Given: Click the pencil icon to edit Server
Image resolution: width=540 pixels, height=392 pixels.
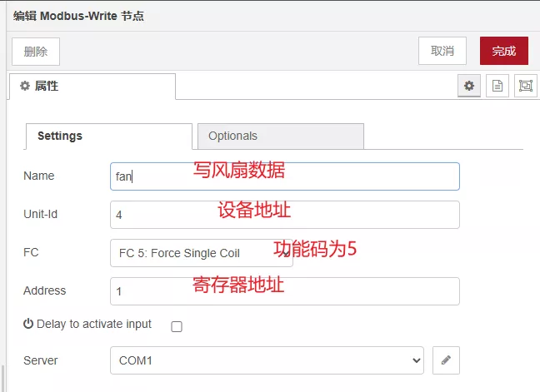Looking at the screenshot, I should click(446, 360).
